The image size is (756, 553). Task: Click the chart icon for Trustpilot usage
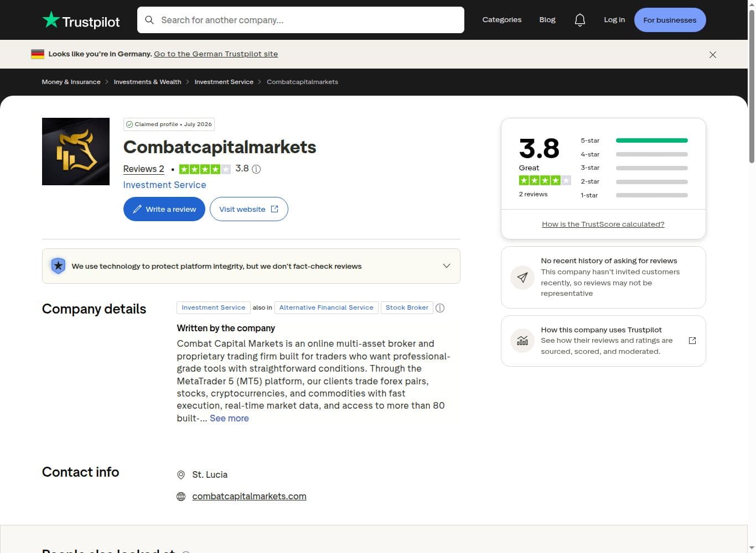522,341
